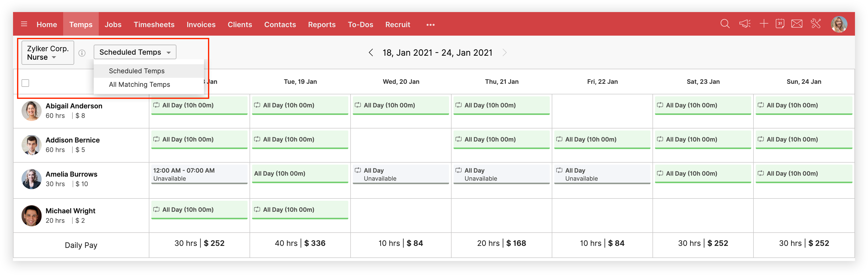Image resolution: width=868 pixels, height=275 pixels.
Task: Open the setup tools icon
Action: [x=816, y=24]
